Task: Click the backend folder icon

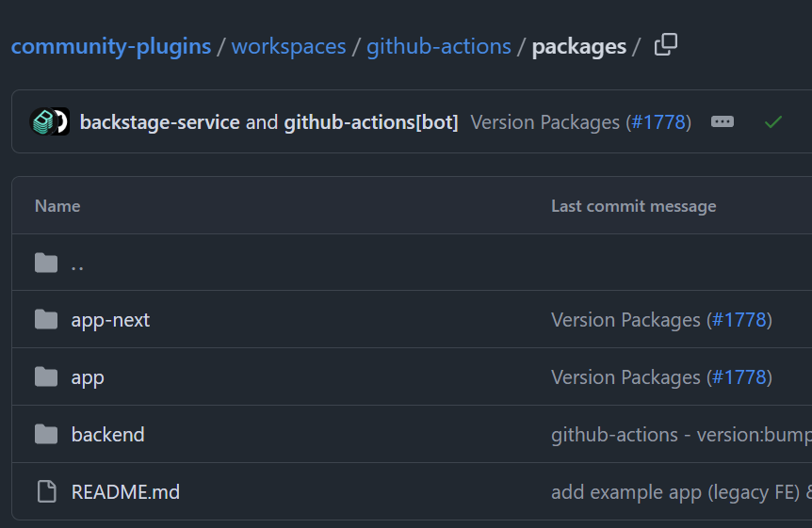Action: pyautogui.click(x=46, y=434)
